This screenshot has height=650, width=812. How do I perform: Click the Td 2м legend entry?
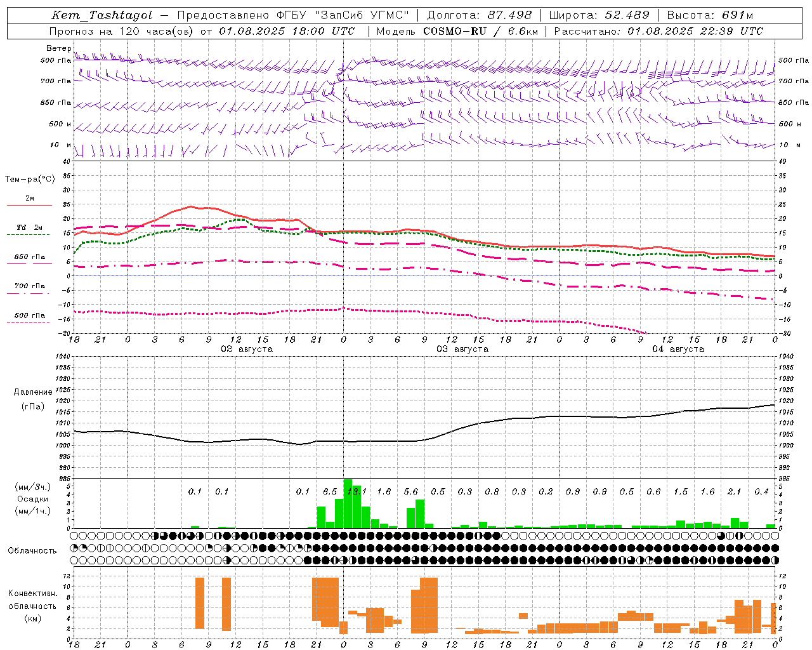click(x=29, y=227)
